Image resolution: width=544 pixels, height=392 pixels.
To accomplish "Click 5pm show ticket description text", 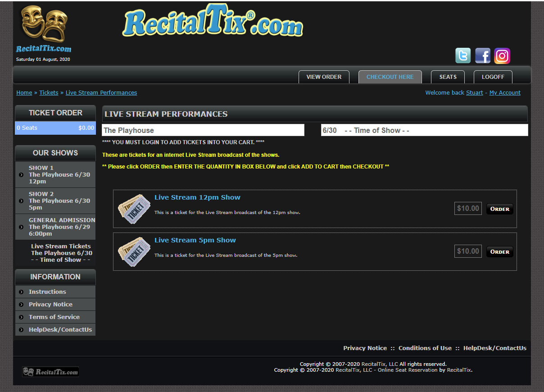I will (226, 255).
